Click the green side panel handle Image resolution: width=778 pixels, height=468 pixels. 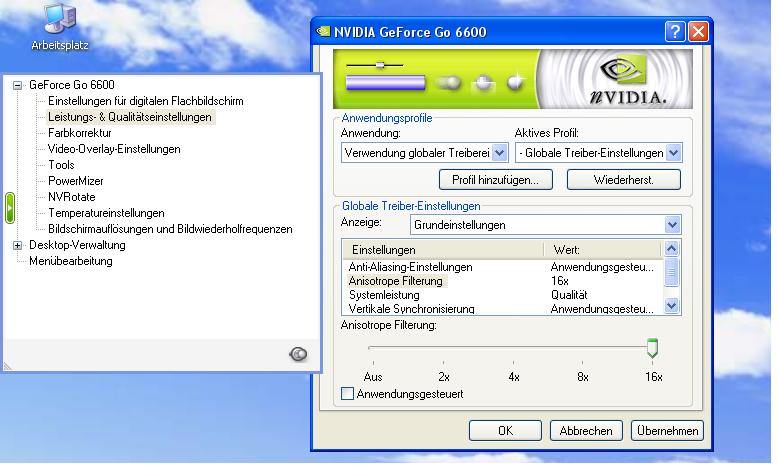(x=9, y=208)
